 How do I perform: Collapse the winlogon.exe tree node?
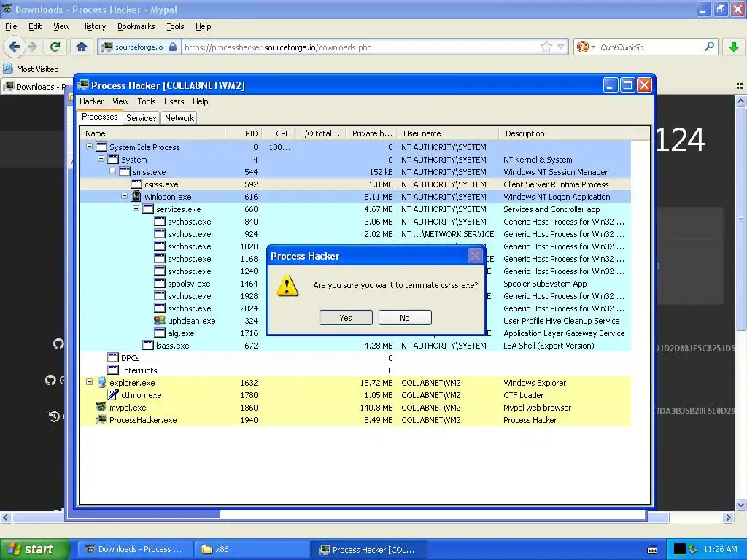[124, 196]
